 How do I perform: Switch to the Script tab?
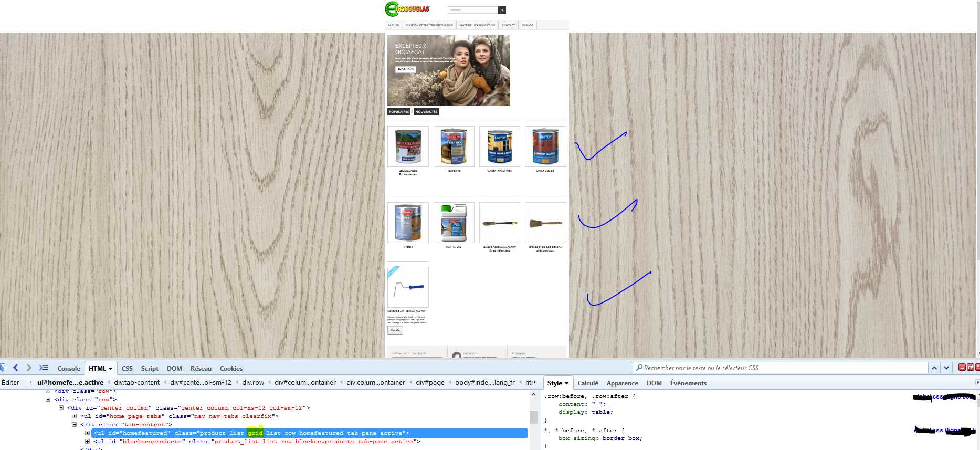(150, 369)
